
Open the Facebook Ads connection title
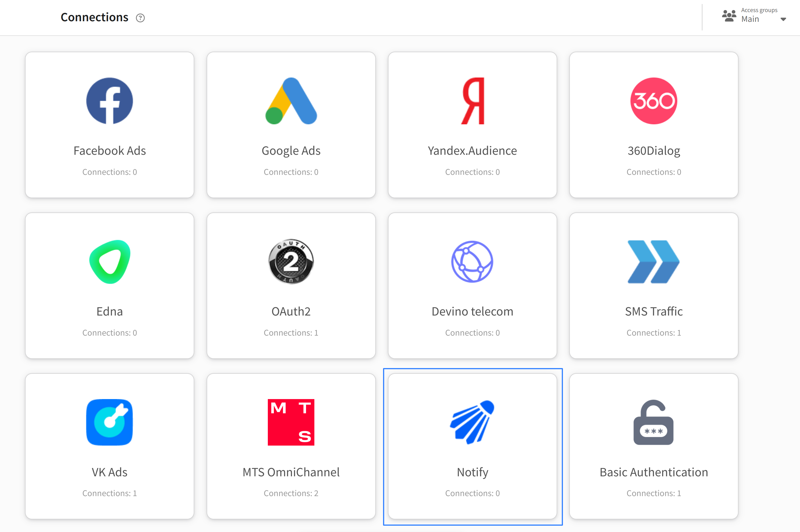tap(110, 151)
